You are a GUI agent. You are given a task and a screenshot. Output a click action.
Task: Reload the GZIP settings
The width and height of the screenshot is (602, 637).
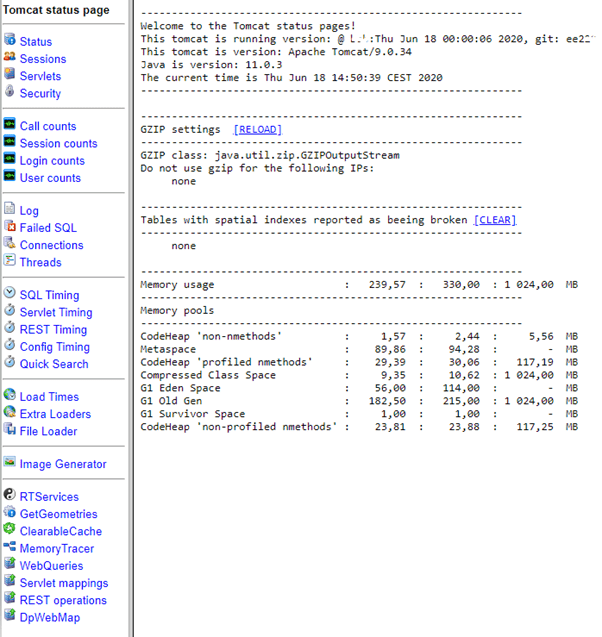[x=257, y=130]
